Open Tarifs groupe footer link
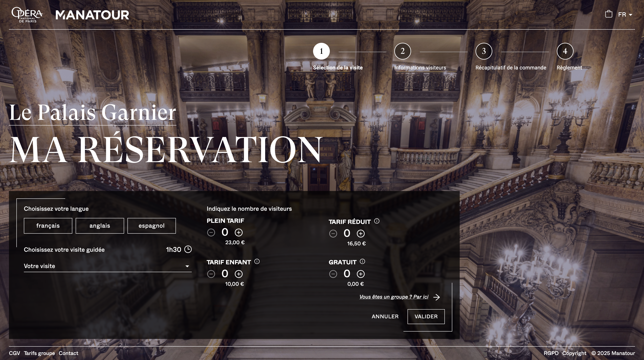This screenshot has height=360, width=644. [x=39, y=353]
